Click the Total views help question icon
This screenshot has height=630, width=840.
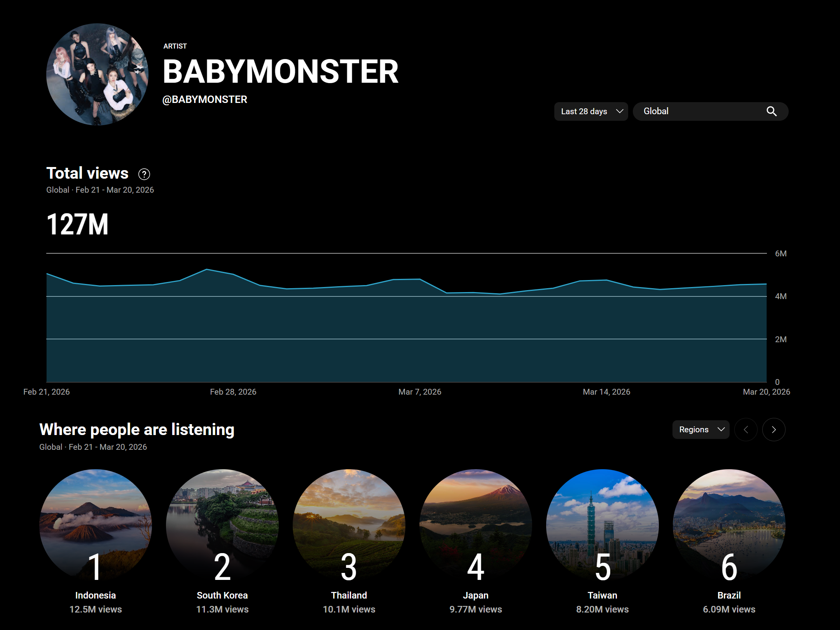pos(144,174)
